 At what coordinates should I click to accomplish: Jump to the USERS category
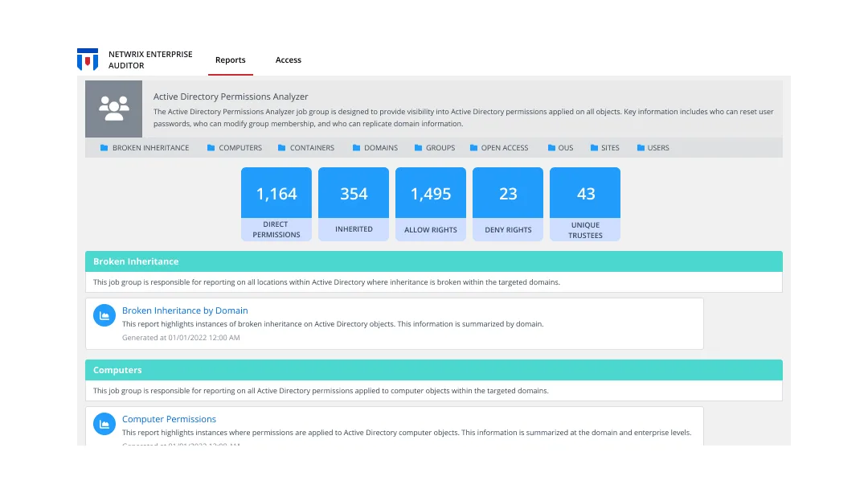658,148
